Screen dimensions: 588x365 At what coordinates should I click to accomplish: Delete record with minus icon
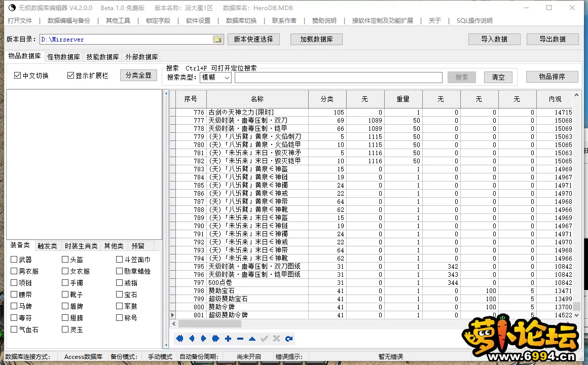pos(240,339)
